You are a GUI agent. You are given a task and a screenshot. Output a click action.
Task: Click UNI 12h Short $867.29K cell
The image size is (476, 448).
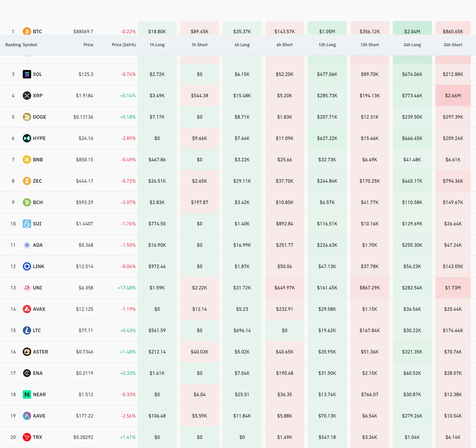click(x=369, y=288)
